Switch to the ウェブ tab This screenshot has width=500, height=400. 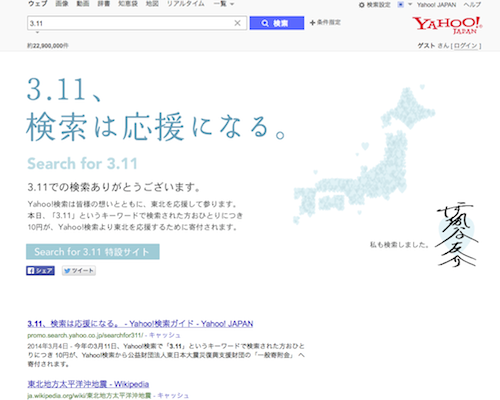(38, 4)
